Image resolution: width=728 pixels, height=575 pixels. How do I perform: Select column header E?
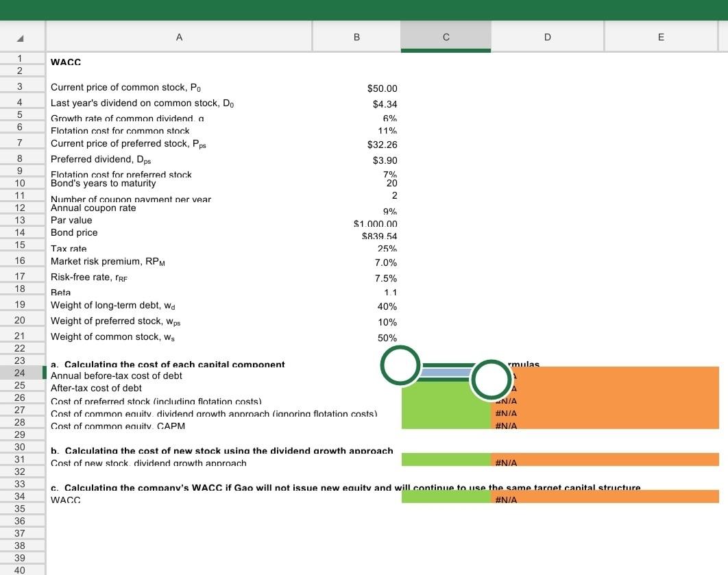pos(660,36)
